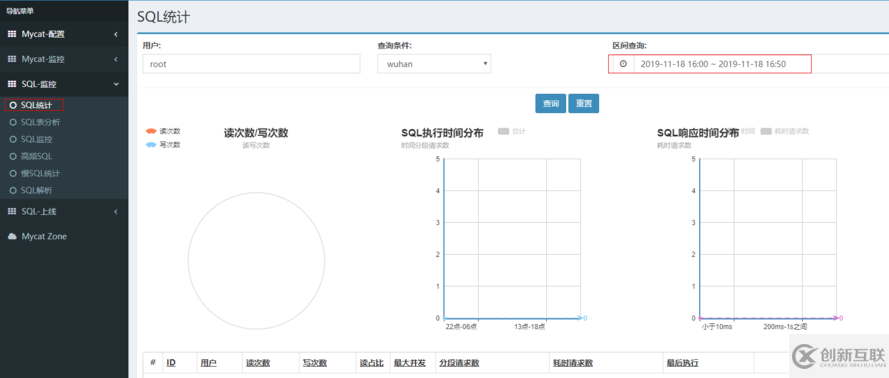Image resolution: width=889 pixels, height=378 pixels.
Task: Click the SQL统计 page heading
Action: (164, 17)
